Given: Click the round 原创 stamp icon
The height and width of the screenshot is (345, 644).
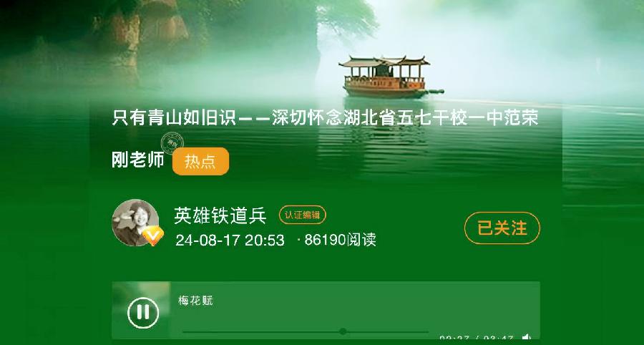Looking at the screenshot, I should [172, 143].
